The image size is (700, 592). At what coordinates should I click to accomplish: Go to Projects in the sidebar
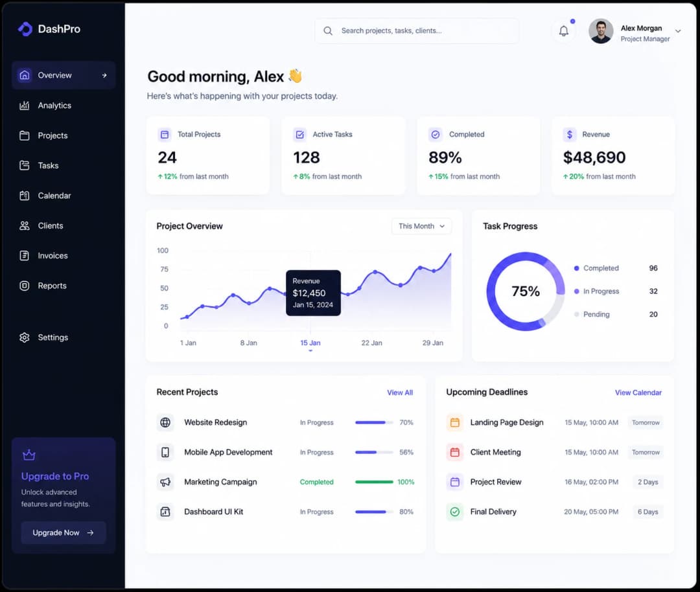64,135
